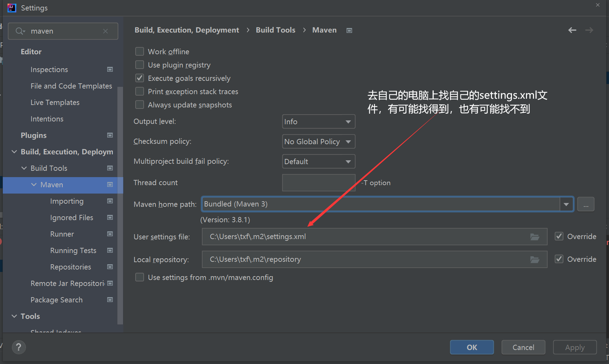Image resolution: width=609 pixels, height=364 pixels.
Task: Click project icon on Maven row
Action: pos(110,184)
